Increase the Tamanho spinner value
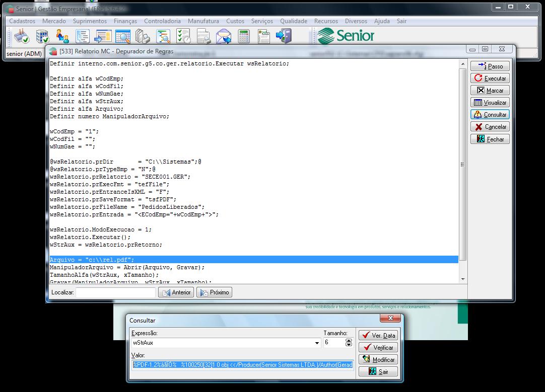Image resolution: width=545 pixels, height=392 pixels. tap(349, 340)
